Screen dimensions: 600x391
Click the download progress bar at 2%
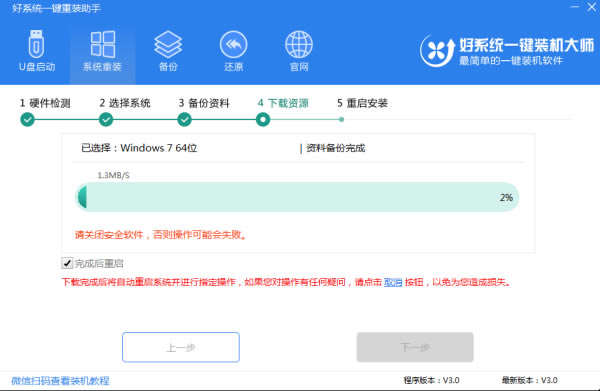pyautogui.click(x=297, y=197)
